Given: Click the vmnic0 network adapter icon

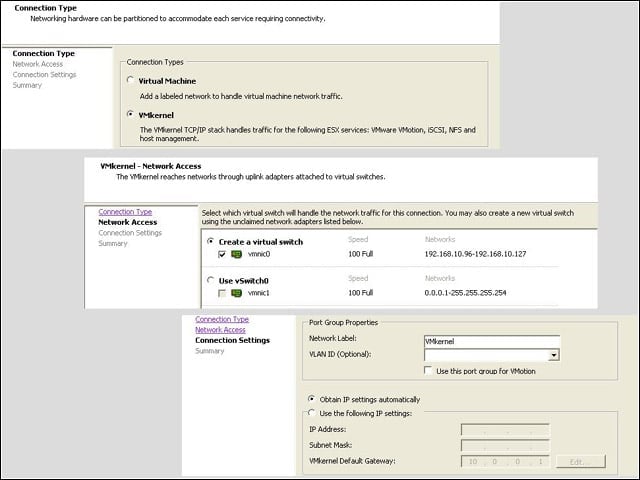Looking at the screenshot, I should tap(236, 254).
